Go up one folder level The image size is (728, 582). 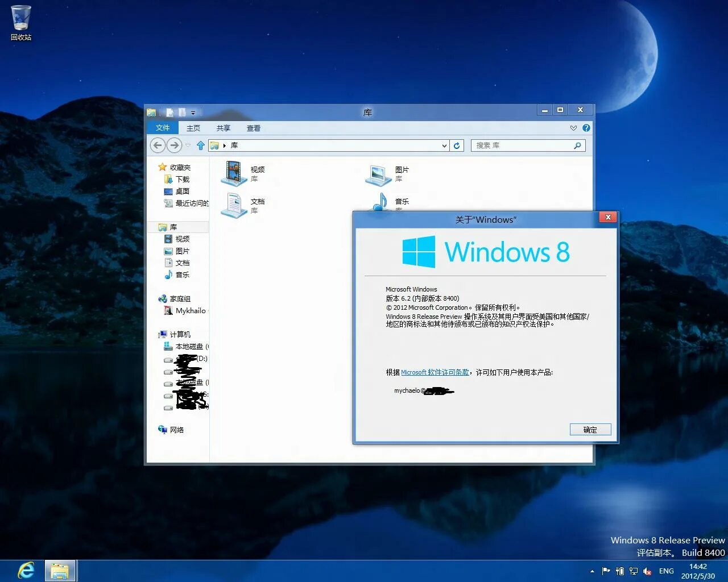pyautogui.click(x=201, y=145)
